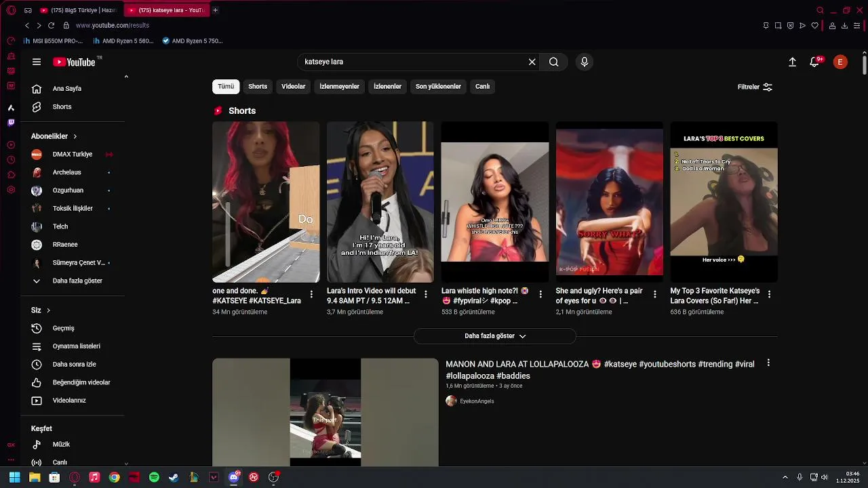Open more options for MANON AND LARA video

coord(768,363)
